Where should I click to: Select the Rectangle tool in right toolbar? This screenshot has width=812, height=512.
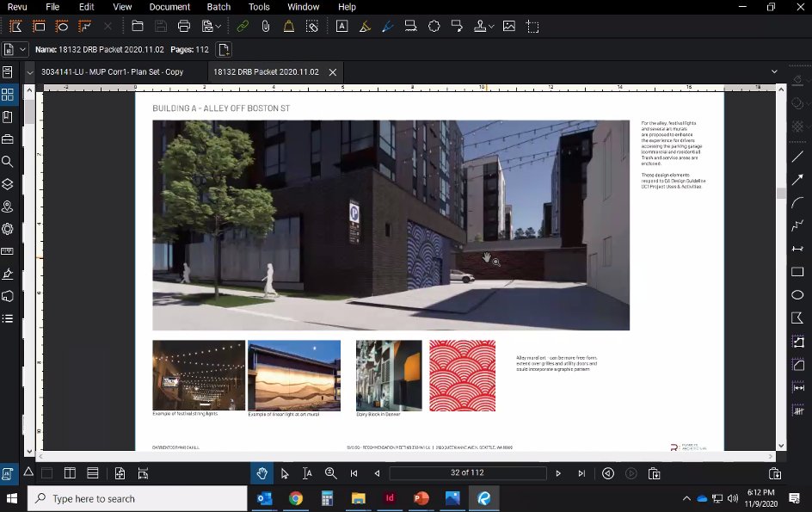(x=797, y=272)
